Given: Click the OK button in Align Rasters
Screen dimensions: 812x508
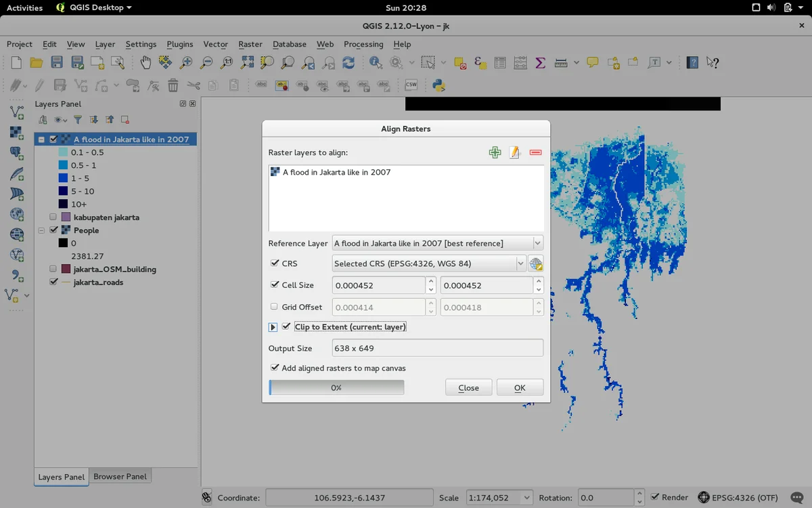Looking at the screenshot, I should (x=520, y=387).
